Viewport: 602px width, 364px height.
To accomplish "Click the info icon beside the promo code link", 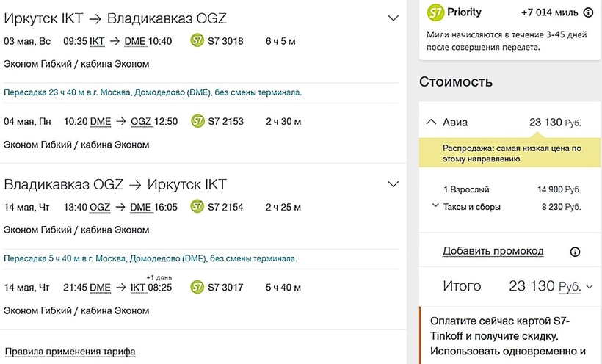I will click(575, 252).
